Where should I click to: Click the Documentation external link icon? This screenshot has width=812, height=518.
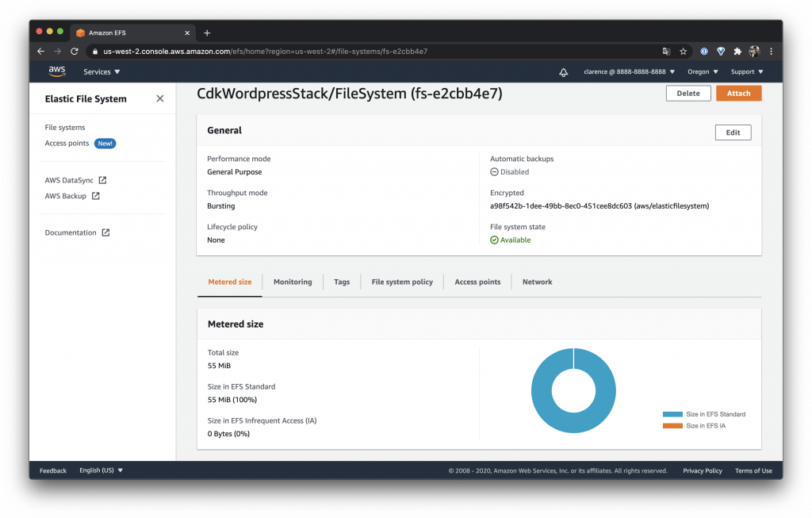click(x=105, y=232)
